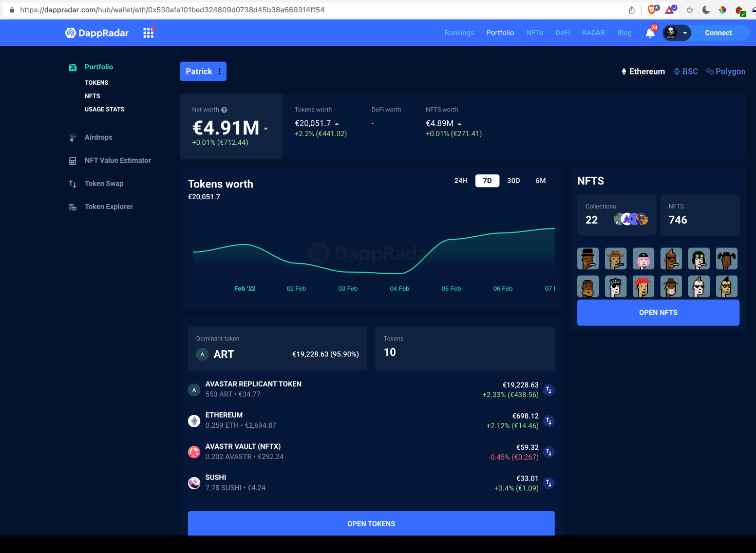Open the Patrick wallet options menu

tap(220, 71)
